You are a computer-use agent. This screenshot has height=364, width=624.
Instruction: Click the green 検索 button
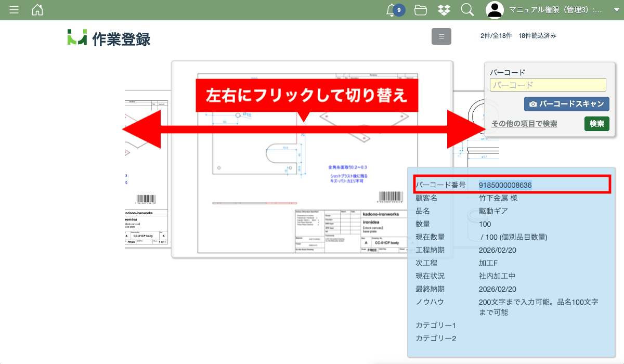coord(596,124)
